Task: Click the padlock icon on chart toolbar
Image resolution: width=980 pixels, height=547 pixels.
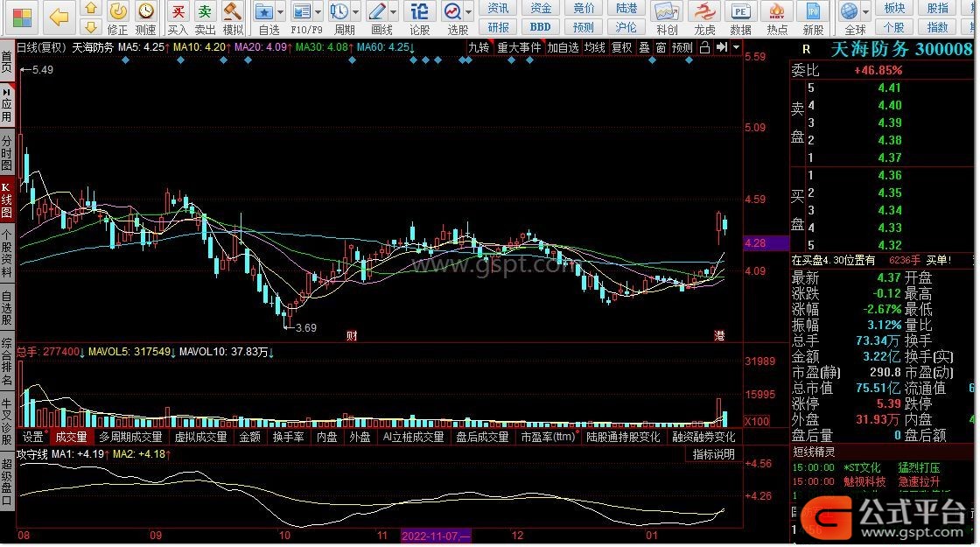Action: (x=704, y=47)
